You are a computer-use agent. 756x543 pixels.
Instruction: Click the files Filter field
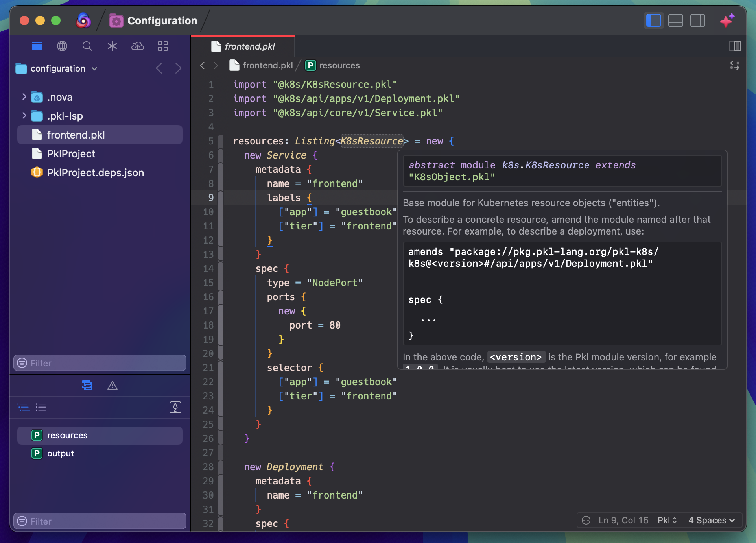tap(100, 363)
